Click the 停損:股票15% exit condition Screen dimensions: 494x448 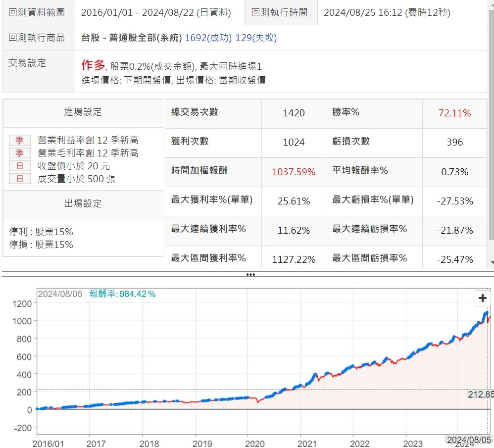42,245
